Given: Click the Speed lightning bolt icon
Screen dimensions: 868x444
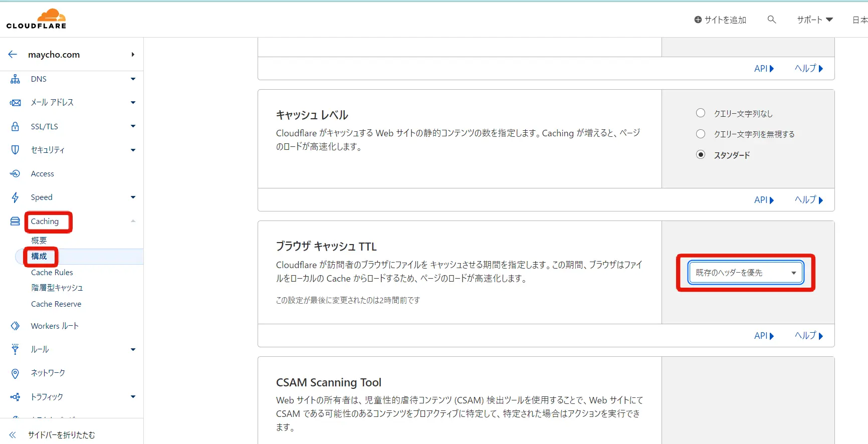Looking at the screenshot, I should coord(16,197).
